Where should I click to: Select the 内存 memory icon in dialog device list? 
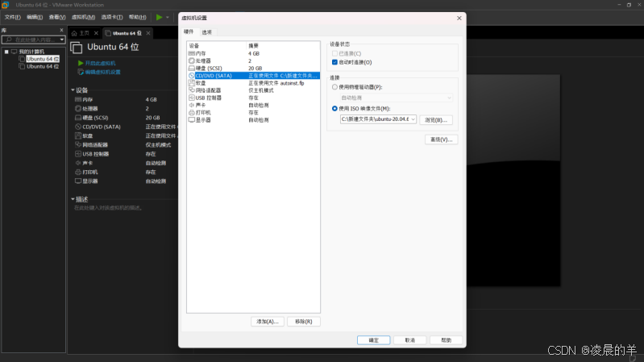[191, 53]
